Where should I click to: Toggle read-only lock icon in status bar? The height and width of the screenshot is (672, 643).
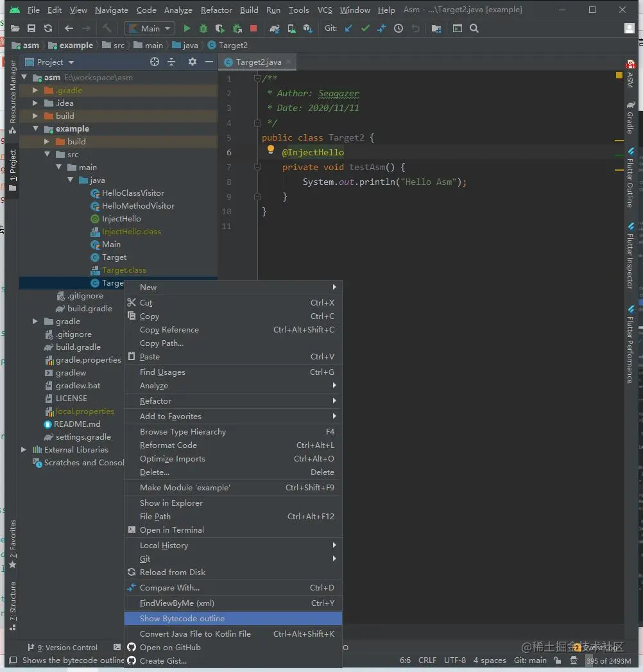click(557, 660)
